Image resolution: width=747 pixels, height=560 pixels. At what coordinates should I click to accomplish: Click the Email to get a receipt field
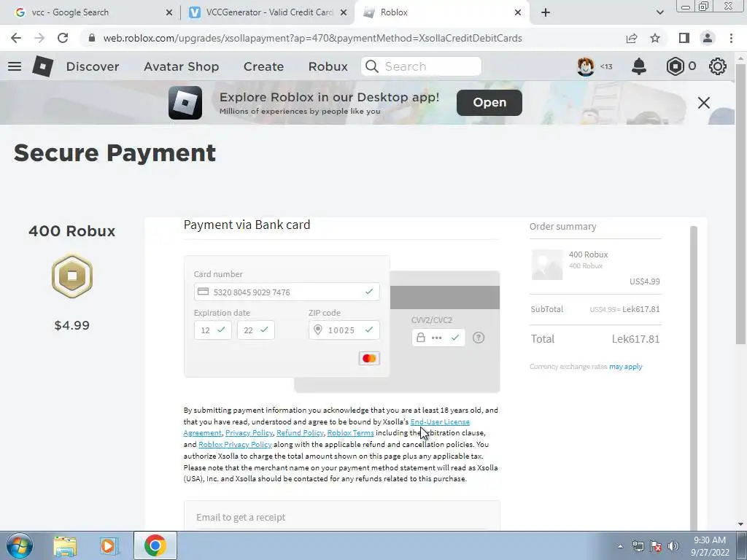[x=341, y=517]
